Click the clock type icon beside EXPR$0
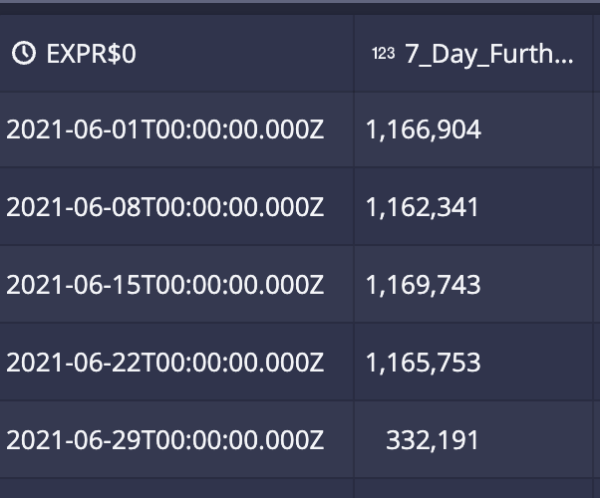This screenshot has width=600, height=498. [24, 53]
